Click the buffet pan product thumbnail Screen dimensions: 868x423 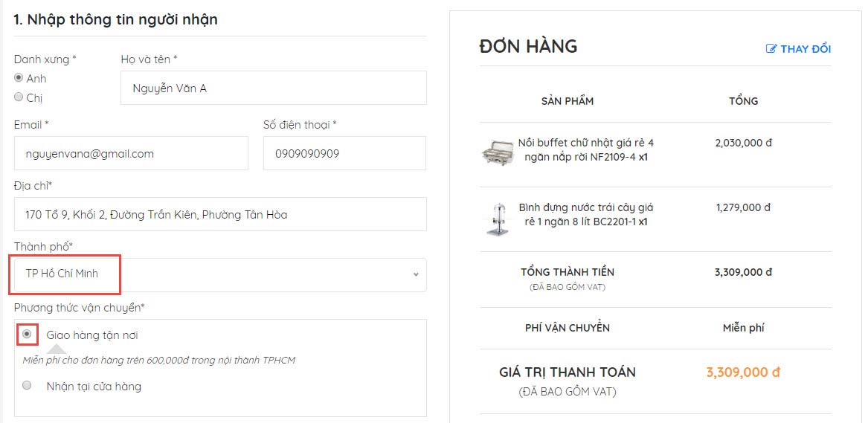coord(497,152)
